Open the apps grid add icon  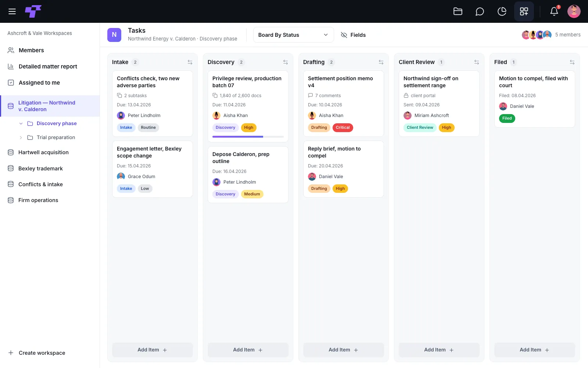coord(524,11)
